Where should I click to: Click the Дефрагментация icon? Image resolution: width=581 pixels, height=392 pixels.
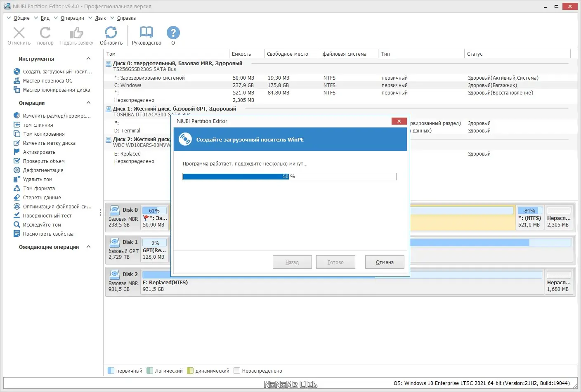point(17,170)
